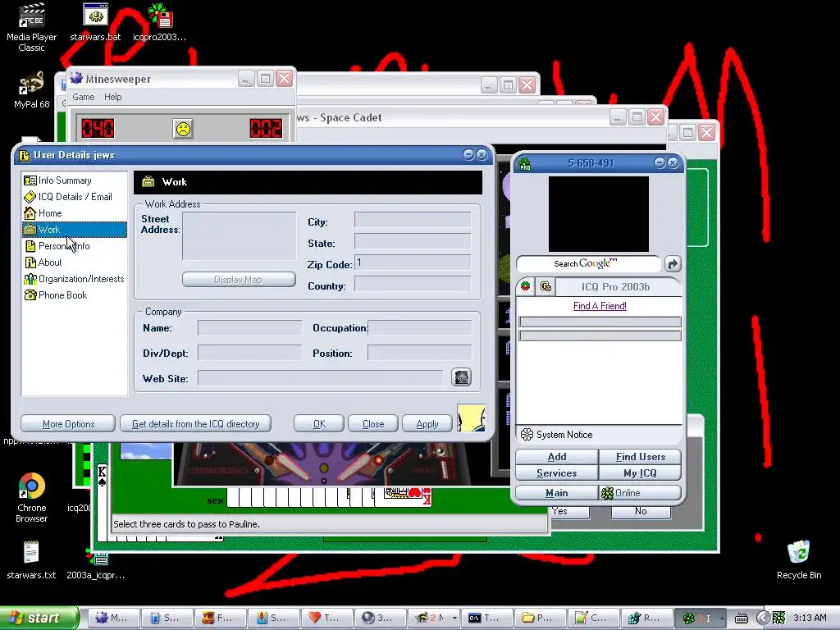The height and width of the screenshot is (630, 840).
Task: Click the Company Name field
Action: 249,328
